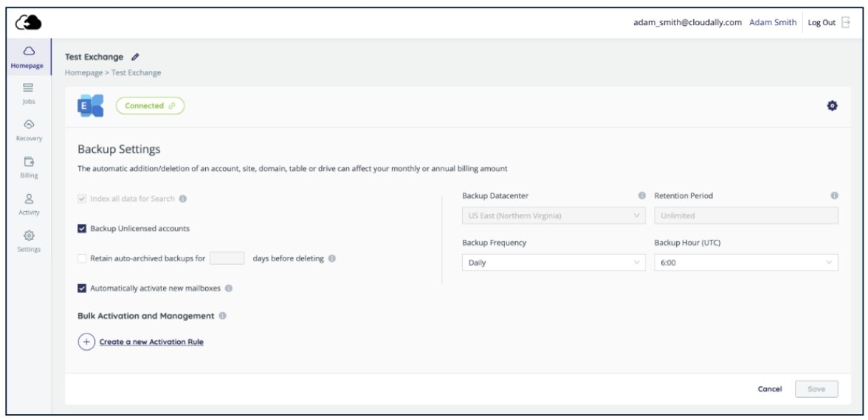
Task: Toggle Backup Unlicensed accounts checkbox
Action: 82,229
